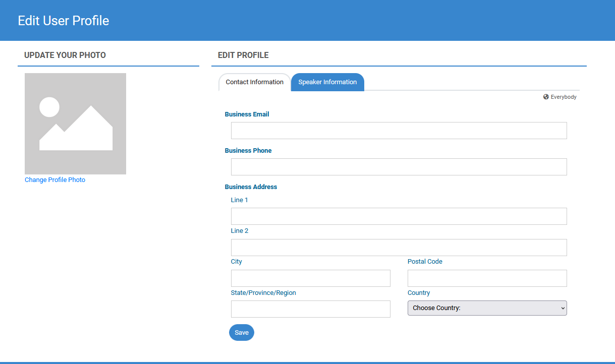The height and width of the screenshot is (364, 615).
Task: Click the Country label above the dropdown
Action: coord(419,293)
